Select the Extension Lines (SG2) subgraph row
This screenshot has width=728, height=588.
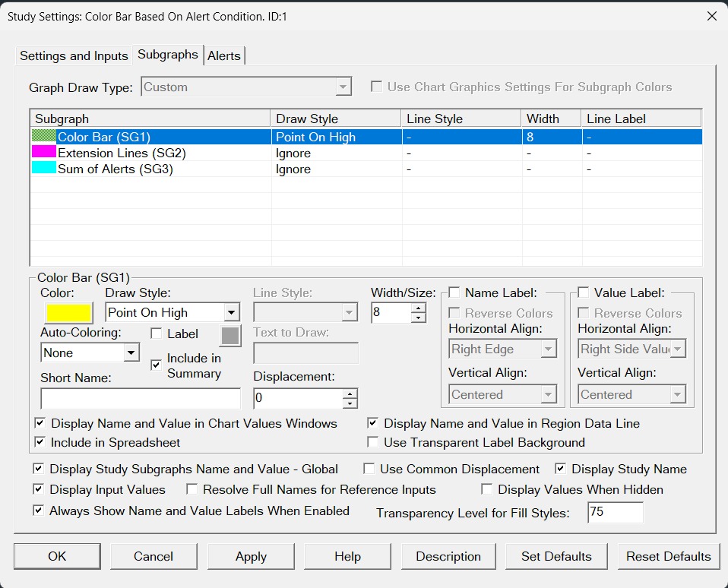point(122,153)
